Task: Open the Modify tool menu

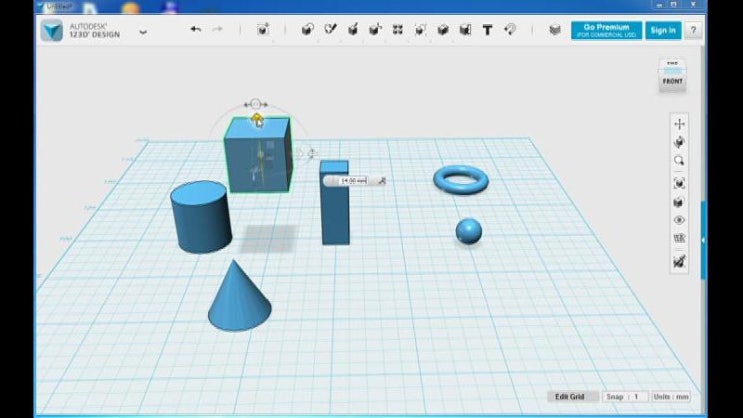Action: [x=375, y=30]
